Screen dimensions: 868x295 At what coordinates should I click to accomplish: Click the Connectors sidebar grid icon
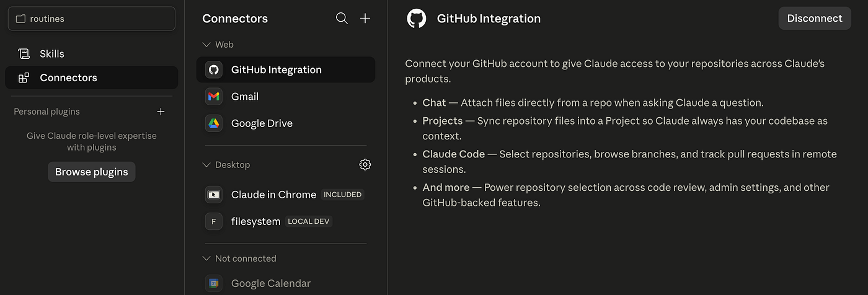point(24,77)
